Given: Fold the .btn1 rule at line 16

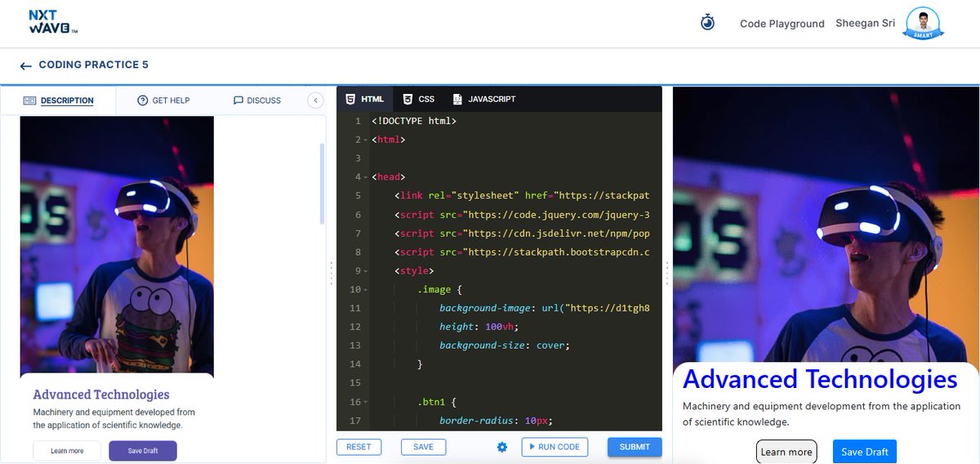Looking at the screenshot, I should point(366,402).
